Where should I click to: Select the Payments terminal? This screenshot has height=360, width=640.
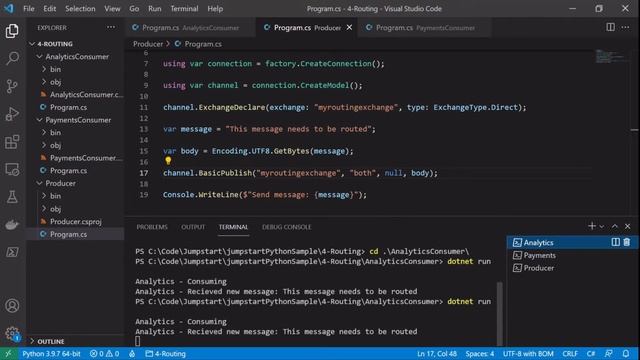(x=573, y=255)
